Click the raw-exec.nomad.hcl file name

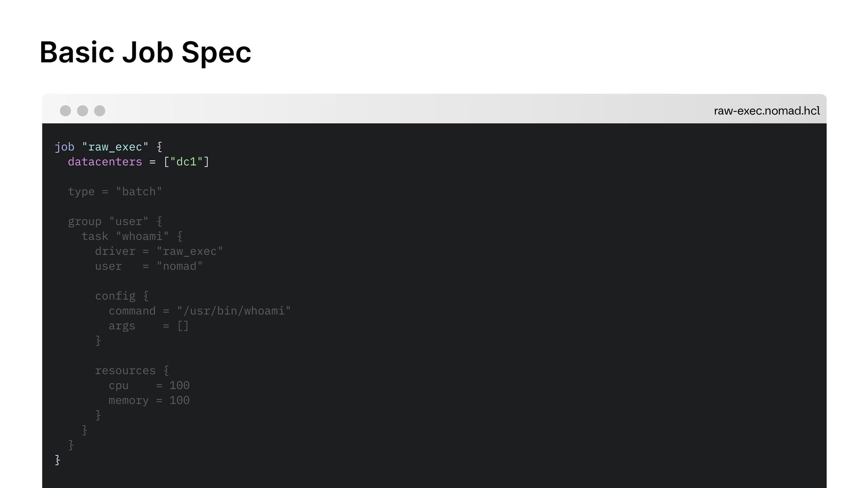766,111
